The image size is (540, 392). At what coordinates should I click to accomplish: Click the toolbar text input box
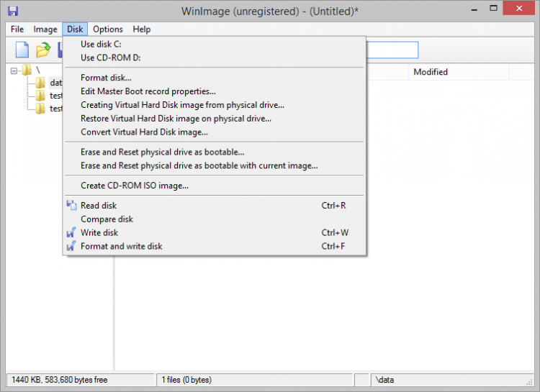coord(392,50)
